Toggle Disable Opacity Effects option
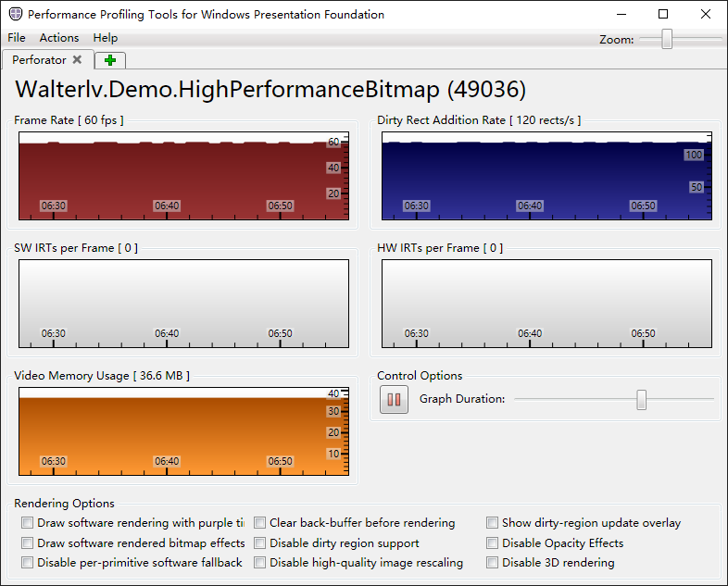Screen dimensions: 728x586 [x=493, y=543]
